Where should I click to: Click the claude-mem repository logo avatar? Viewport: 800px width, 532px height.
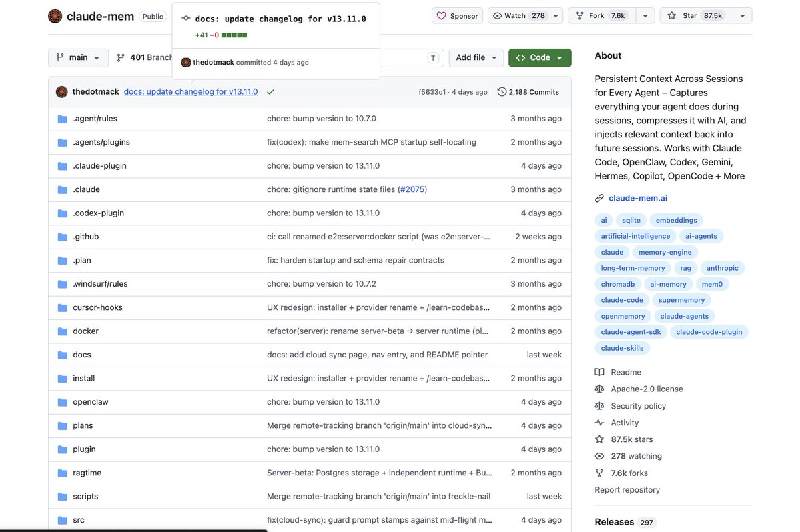point(55,16)
